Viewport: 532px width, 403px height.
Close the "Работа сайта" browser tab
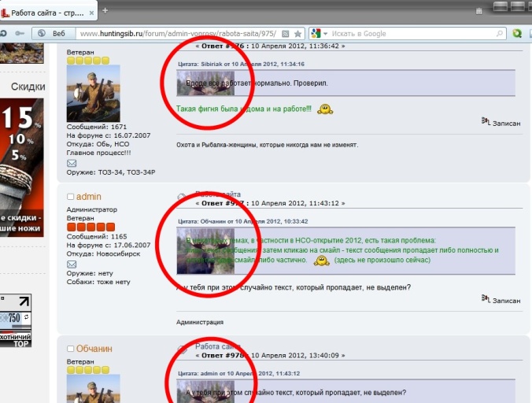pyautogui.click(x=91, y=13)
